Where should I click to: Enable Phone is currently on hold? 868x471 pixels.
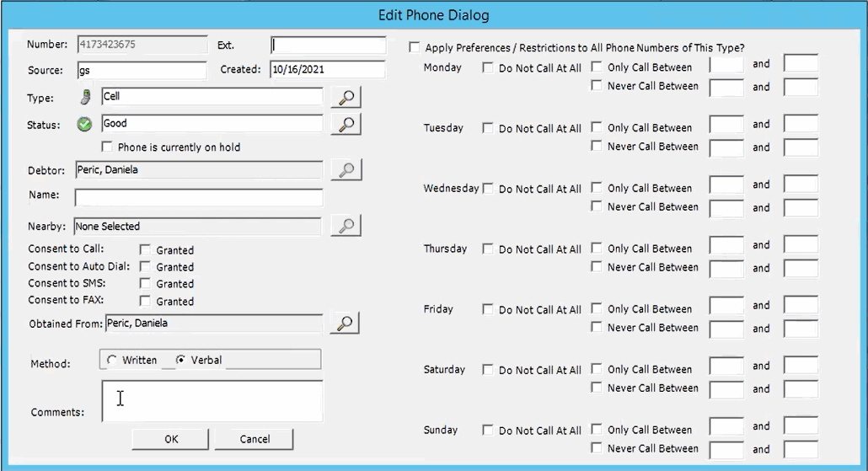[x=107, y=147]
